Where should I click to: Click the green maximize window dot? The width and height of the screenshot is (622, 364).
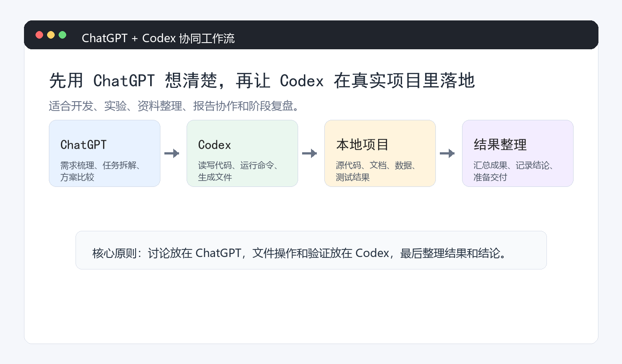click(62, 35)
